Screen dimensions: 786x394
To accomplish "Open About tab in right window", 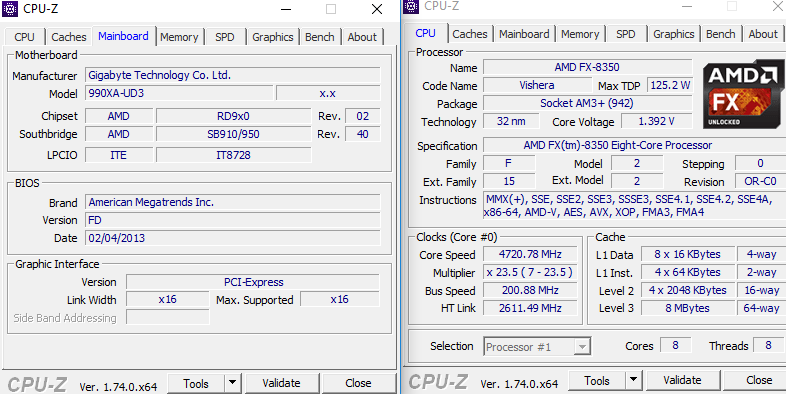I will point(763,34).
